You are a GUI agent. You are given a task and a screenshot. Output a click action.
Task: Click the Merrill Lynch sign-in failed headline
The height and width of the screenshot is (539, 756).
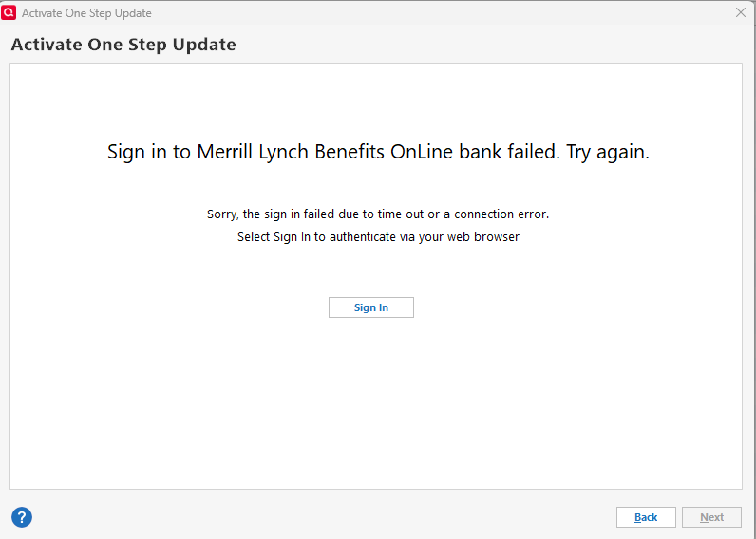[378, 152]
